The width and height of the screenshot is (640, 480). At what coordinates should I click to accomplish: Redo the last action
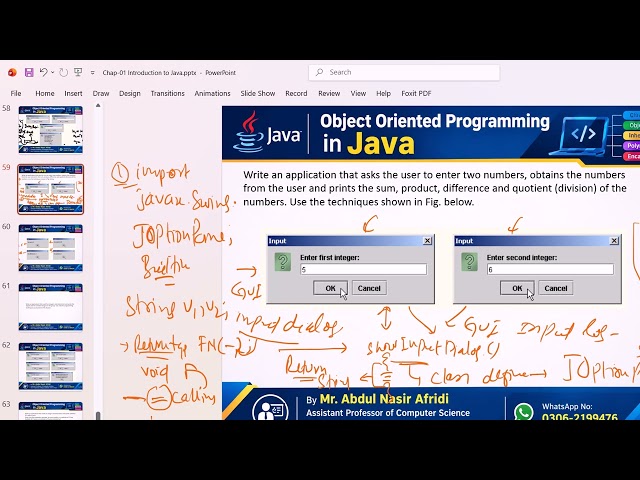click(63, 73)
